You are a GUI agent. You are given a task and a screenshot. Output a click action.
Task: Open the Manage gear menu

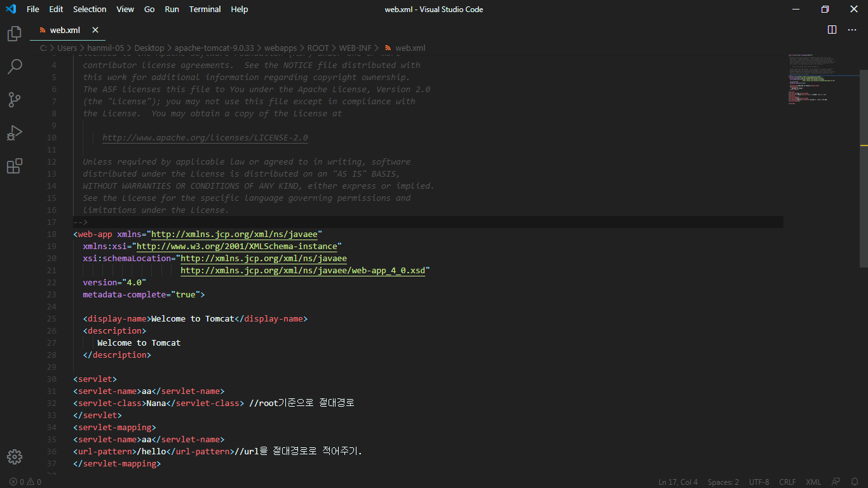pos(14,456)
